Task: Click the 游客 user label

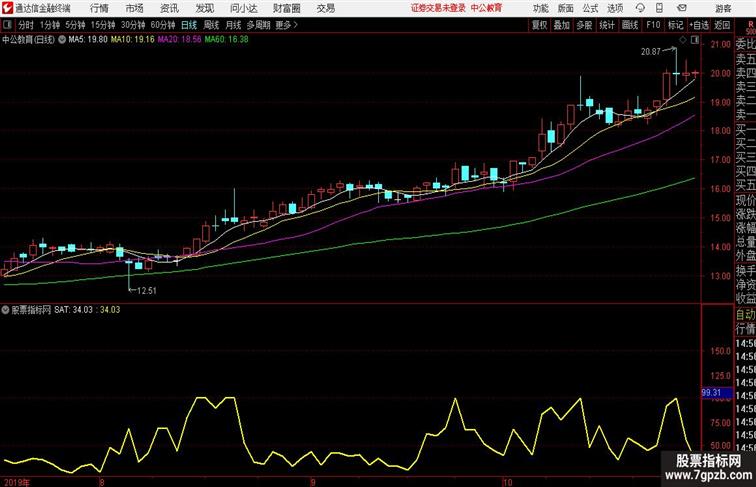Action: pyautogui.click(x=723, y=8)
